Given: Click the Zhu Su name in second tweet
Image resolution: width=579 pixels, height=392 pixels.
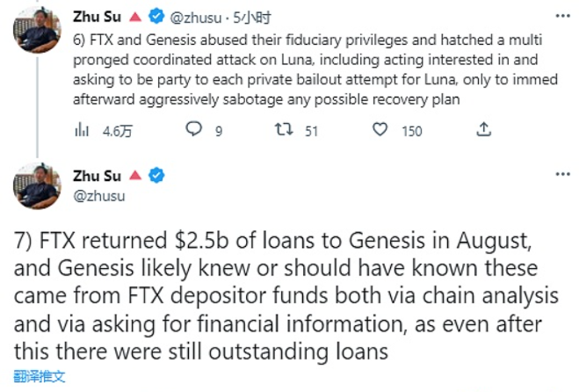Looking at the screenshot, I should (98, 176).
